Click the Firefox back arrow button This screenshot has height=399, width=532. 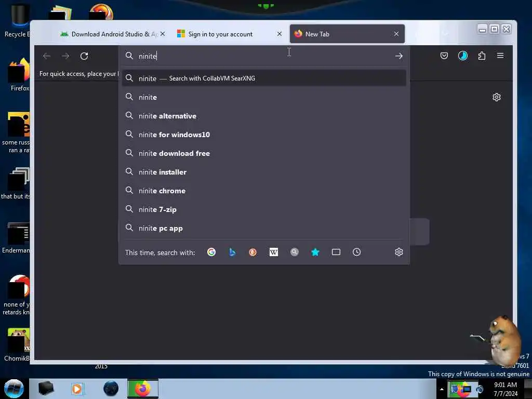pyautogui.click(x=47, y=56)
